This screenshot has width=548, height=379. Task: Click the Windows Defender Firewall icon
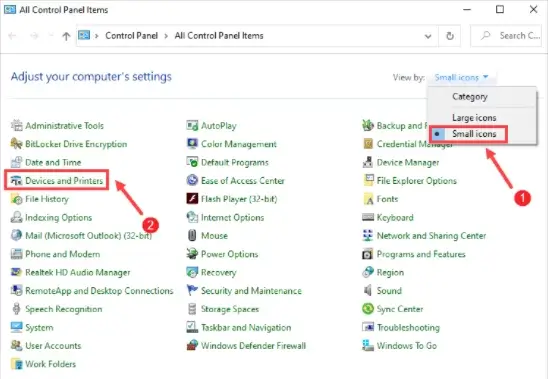[x=192, y=345]
